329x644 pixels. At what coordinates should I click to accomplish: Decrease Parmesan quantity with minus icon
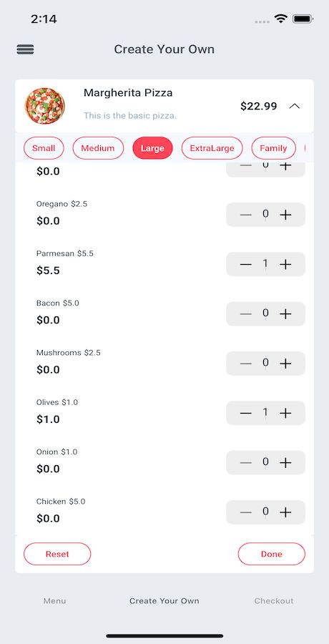[x=245, y=264]
